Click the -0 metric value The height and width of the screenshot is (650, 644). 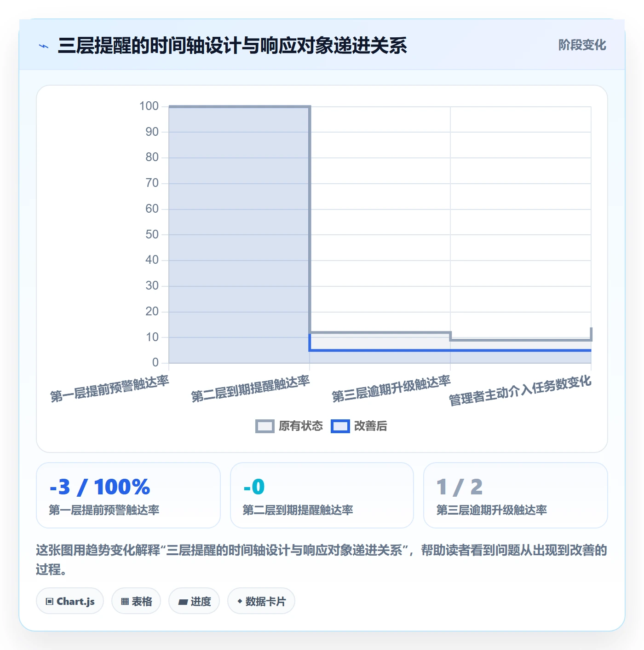point(254,487)
